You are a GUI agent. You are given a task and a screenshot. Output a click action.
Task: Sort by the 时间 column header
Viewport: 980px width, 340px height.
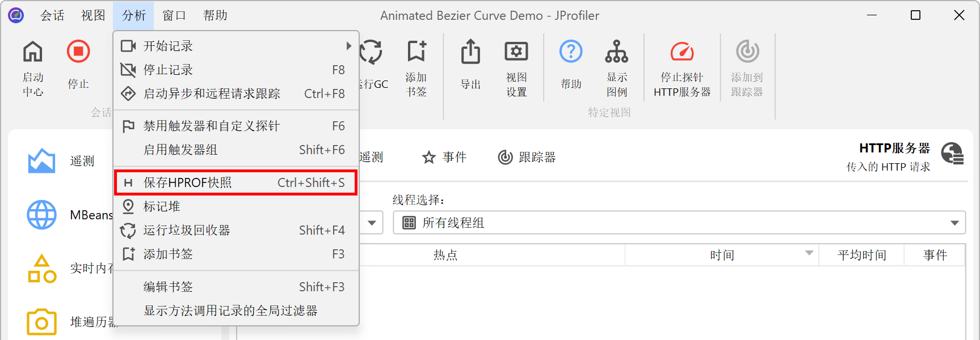tap(722, 255)
